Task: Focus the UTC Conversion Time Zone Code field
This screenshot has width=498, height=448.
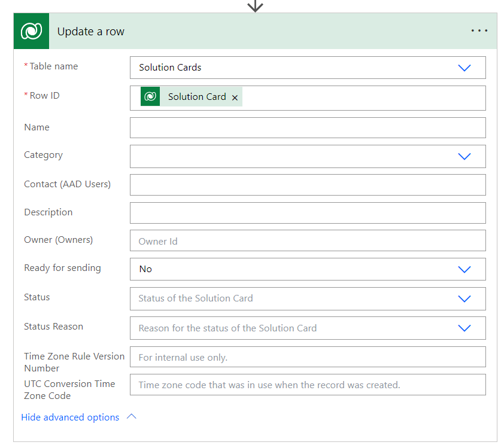Action: point(307,385)
